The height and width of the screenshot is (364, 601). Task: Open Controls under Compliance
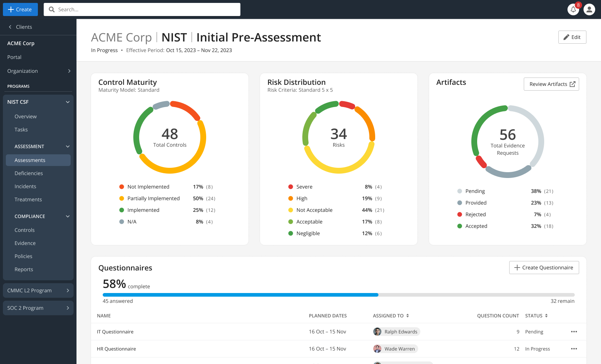pyautogui.click(x=24, y=230)
